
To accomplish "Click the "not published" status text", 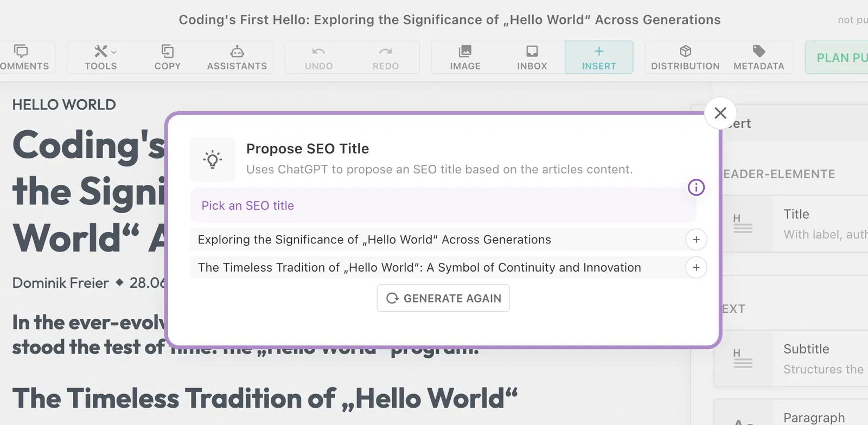I will coord(852,20).
